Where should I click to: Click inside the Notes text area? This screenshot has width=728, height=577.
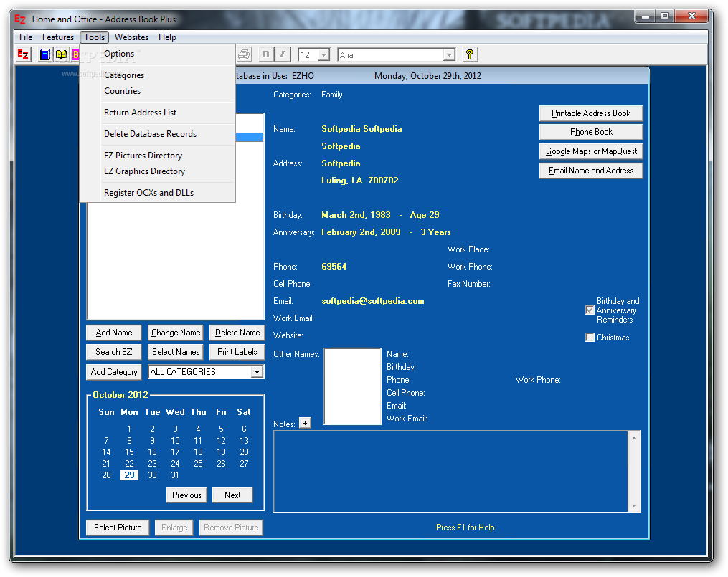(x=451, y=472)
